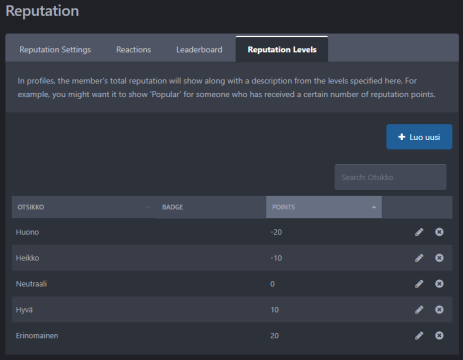This screenshot has width=463, height=360.
Task: Delete the Erinomainen reputation level
Action: click(439, 335)
